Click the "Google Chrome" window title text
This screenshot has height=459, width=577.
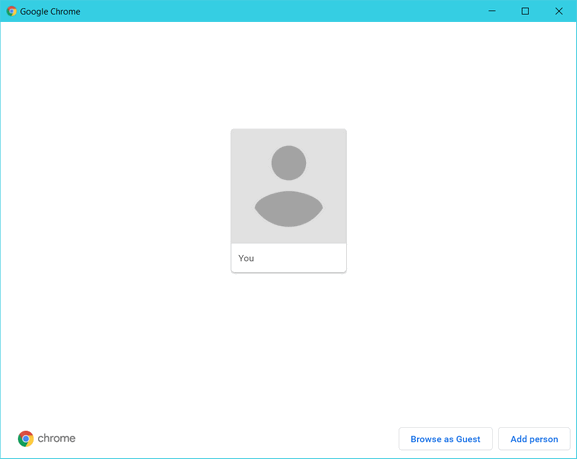[x=50, y=11]
